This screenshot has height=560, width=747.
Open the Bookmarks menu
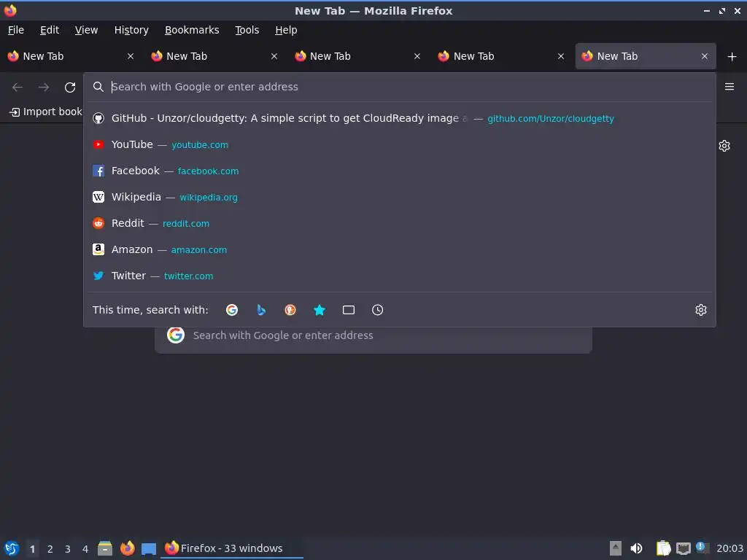[x=192, y=30]
